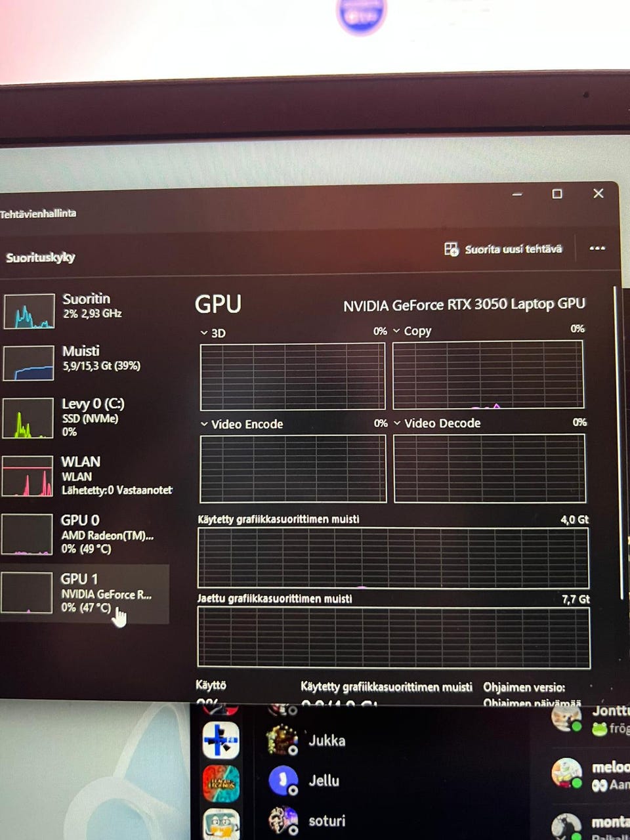Select the Suoritin CPU performance entry
The image size is (630, 840).
pos(85,310)
